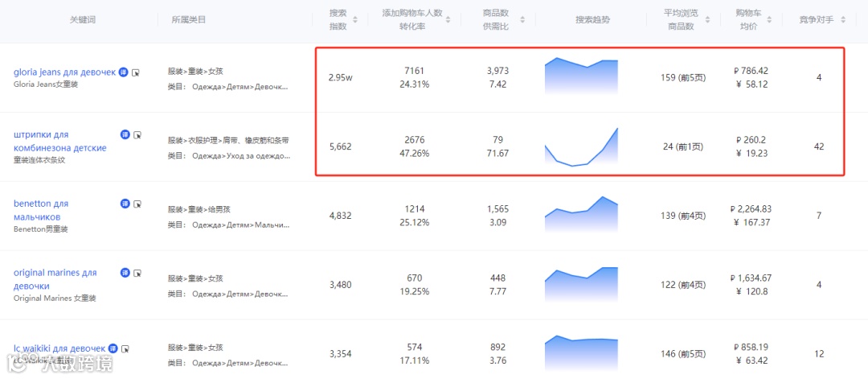Click search index value 4,832

pos(340,216)
